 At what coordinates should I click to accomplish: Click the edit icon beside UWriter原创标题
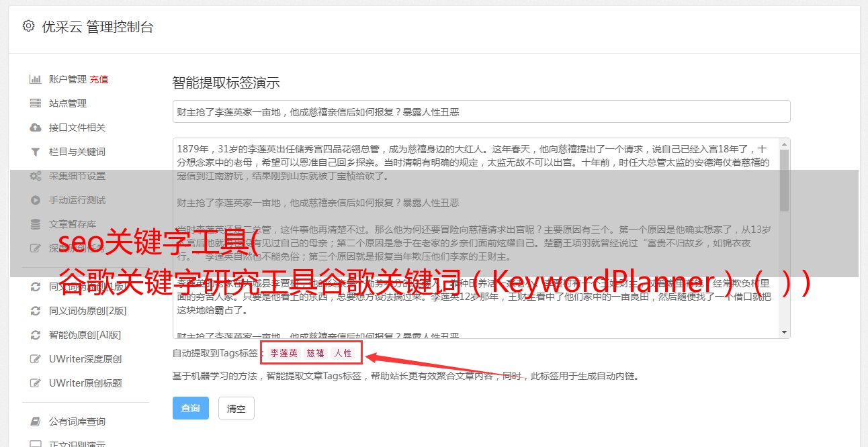pyautogui.click(x=36, y=383)
